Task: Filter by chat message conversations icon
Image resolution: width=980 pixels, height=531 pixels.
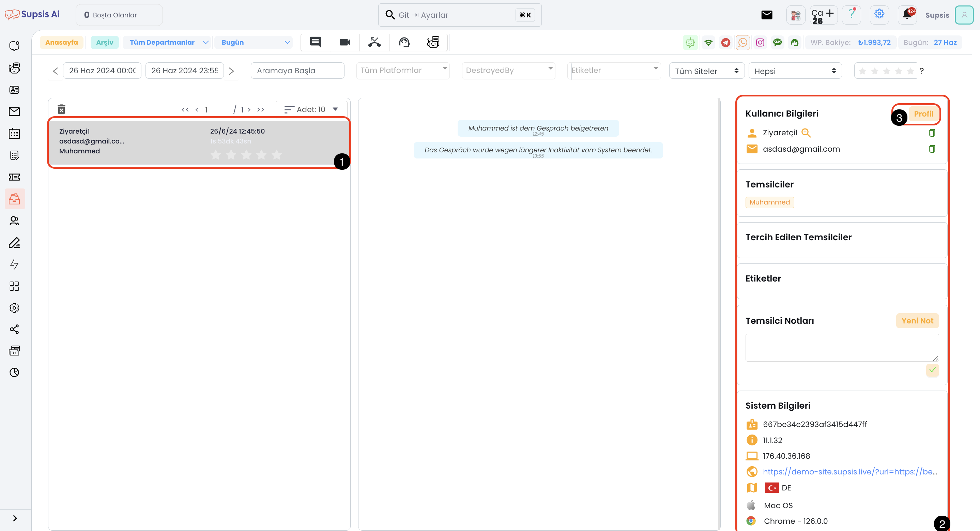Action: click(316, 42)
